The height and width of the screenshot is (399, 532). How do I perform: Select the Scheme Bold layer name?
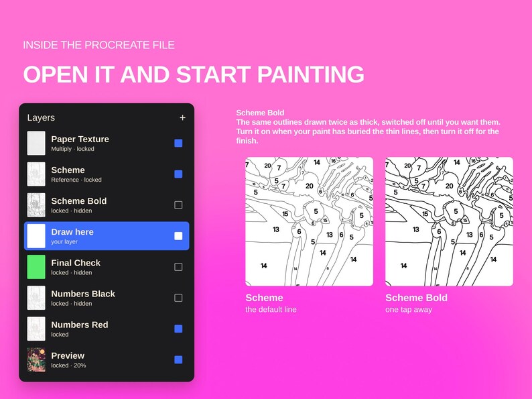78,201
